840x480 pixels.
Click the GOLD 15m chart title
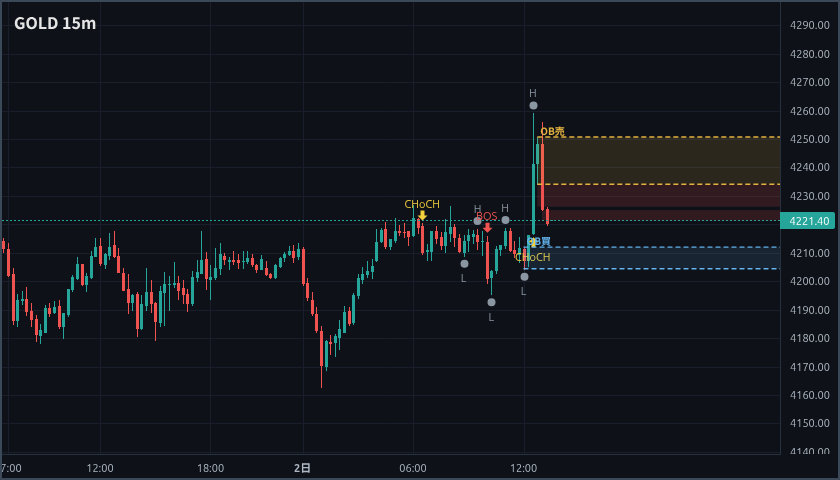click(x=55, y=24)
